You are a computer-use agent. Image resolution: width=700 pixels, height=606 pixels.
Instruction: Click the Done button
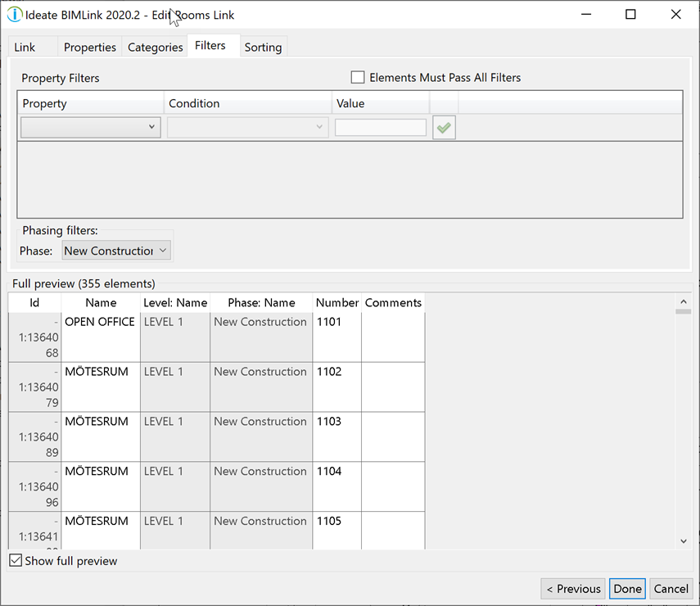click(627, 589)
